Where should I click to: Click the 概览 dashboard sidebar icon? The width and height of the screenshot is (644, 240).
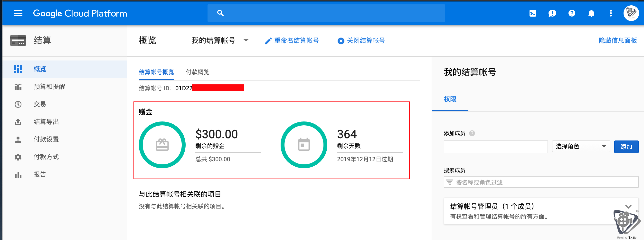(18, 69)
